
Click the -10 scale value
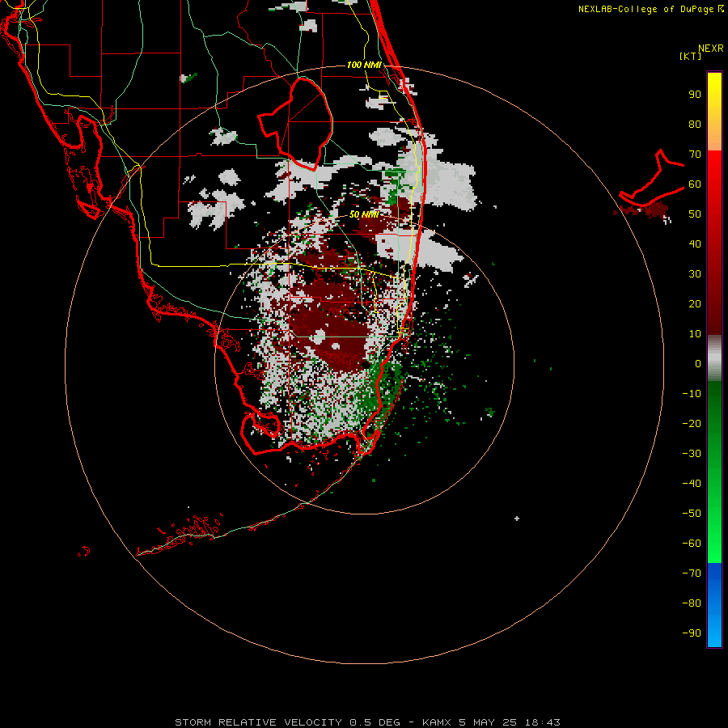[x=692, y=394]
